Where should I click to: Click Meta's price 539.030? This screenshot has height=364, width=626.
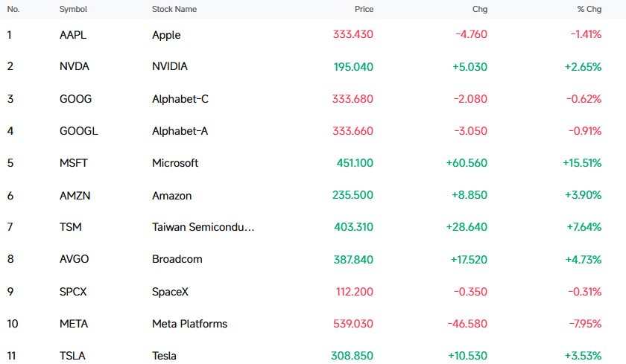coord(353,324)
